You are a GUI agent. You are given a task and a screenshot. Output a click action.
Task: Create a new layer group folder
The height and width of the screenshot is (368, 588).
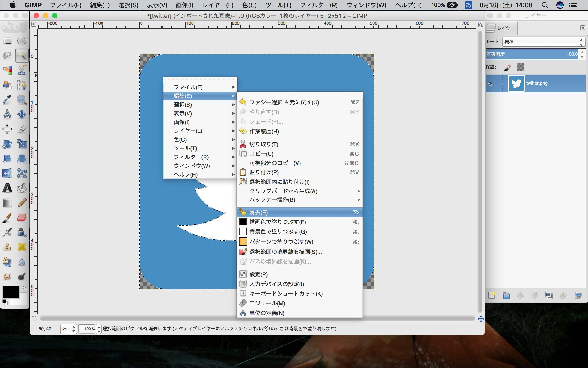(x=506, y=295)
